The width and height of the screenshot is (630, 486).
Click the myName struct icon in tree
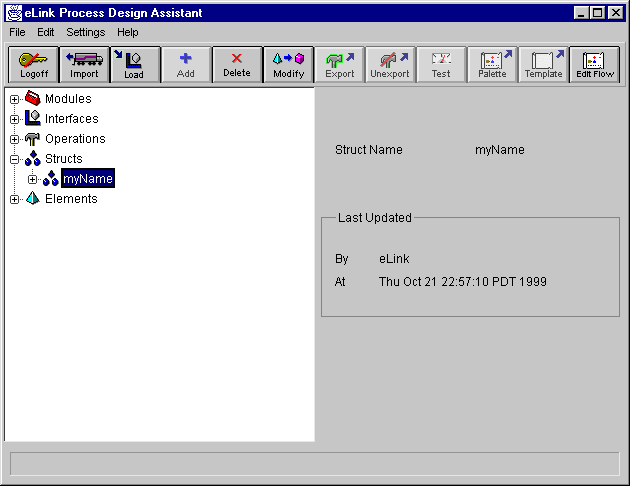pyautogui.click(x=51, y=178)
